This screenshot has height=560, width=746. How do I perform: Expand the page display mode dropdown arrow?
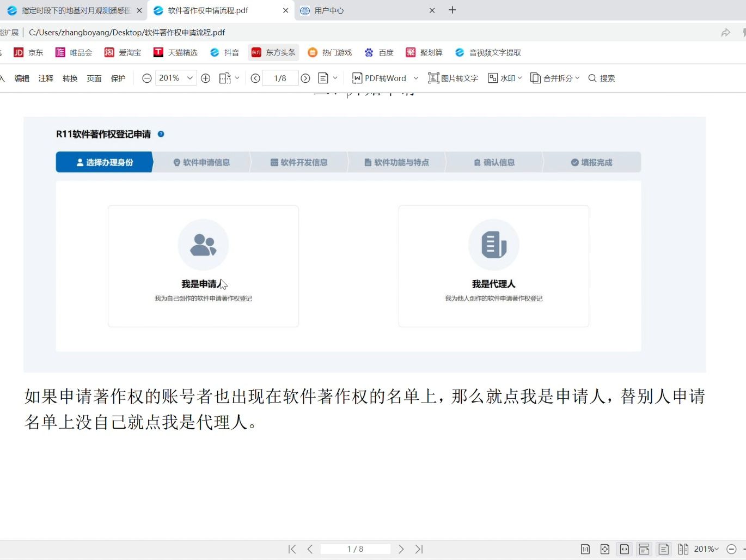335,78
